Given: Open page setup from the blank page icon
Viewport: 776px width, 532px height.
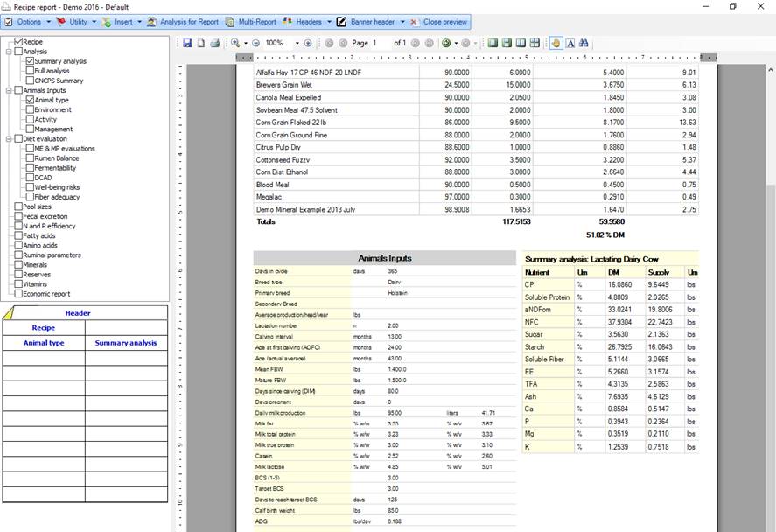Looking at the screenshot, I should click(x=201, y=43).
